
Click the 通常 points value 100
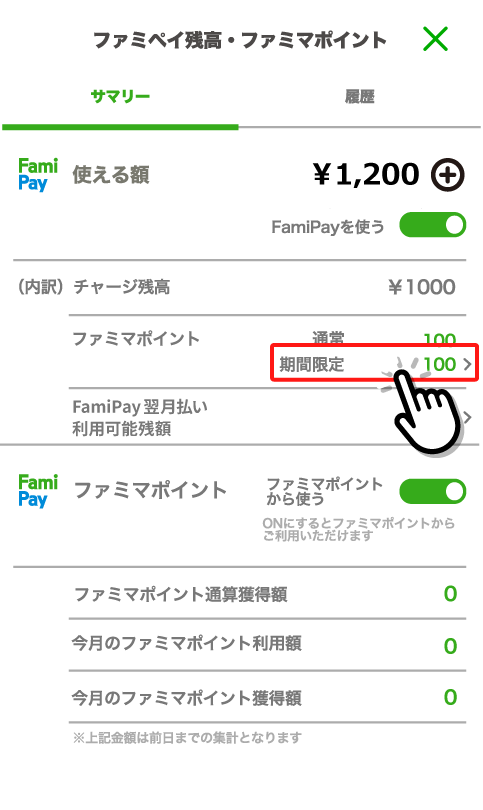coord(440,338)
